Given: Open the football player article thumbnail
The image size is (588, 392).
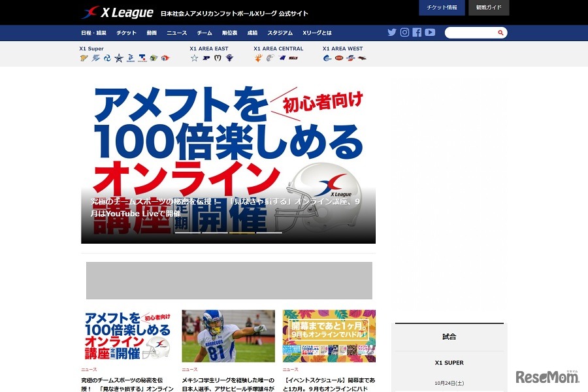Looking at the screenshot, I should click(x=228, y=336).
